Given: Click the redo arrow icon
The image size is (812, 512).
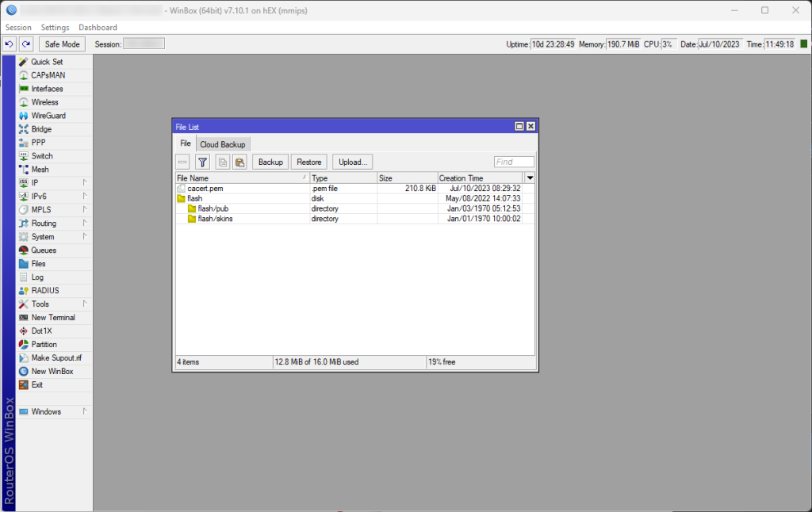Looking at the screenshot, I should point(26,44).
